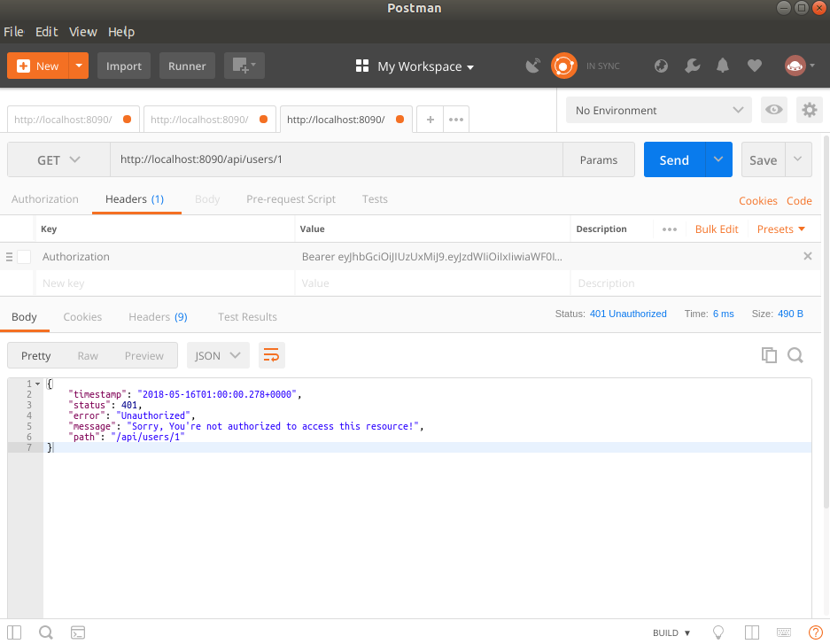Screen dimensions: 830x644
Task: Open the new window/tab builder icon
Action: click(x=244, y=66)
